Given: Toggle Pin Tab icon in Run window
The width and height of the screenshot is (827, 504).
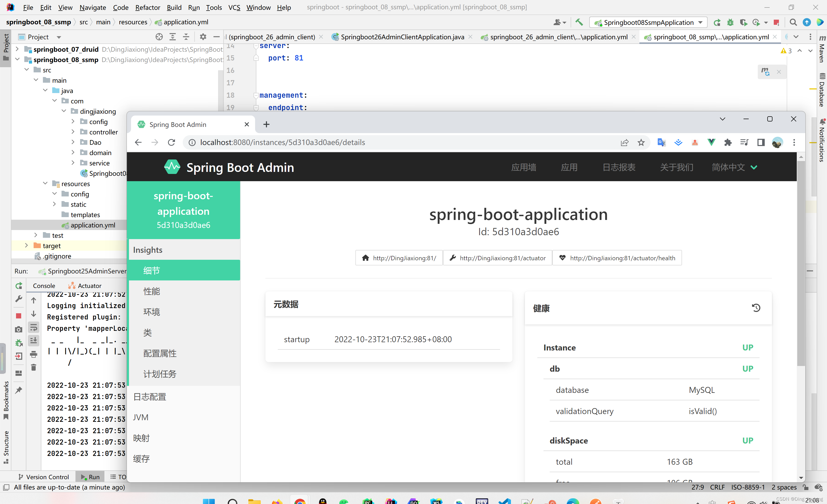Looking at the screenshot, I should [19, 390].
